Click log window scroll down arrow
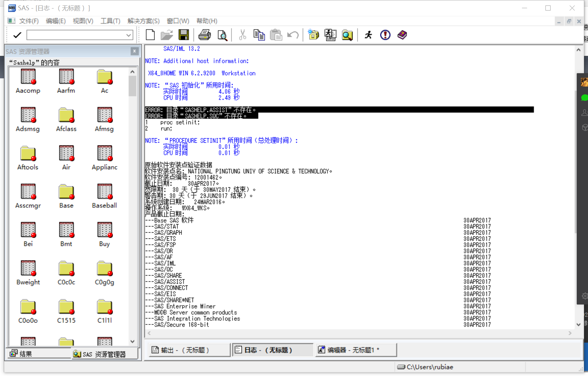 coord(578,325)
